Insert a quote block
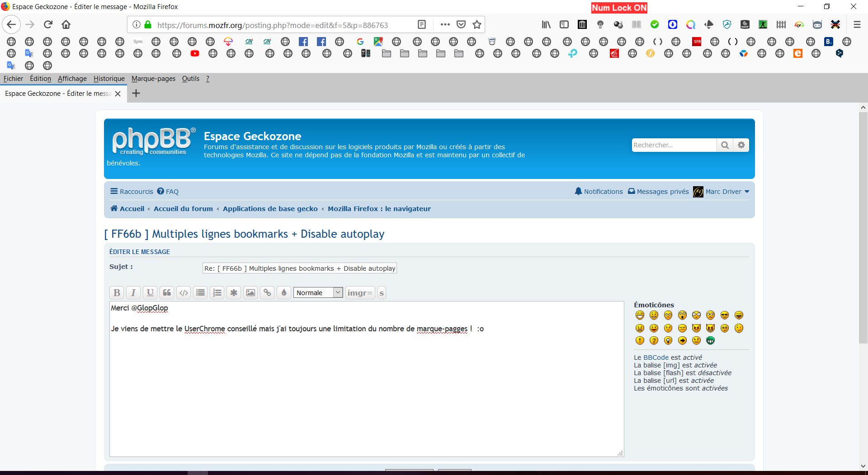 (167, 293)
